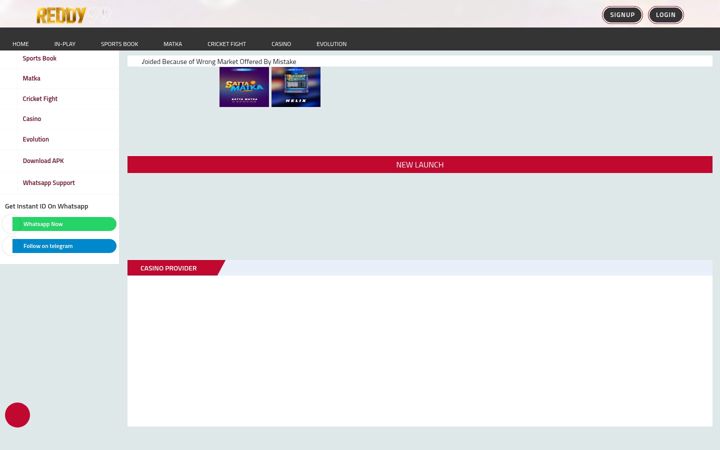
Task: Open IN-PLAY navigation item
Action: [x=65, y=44]
